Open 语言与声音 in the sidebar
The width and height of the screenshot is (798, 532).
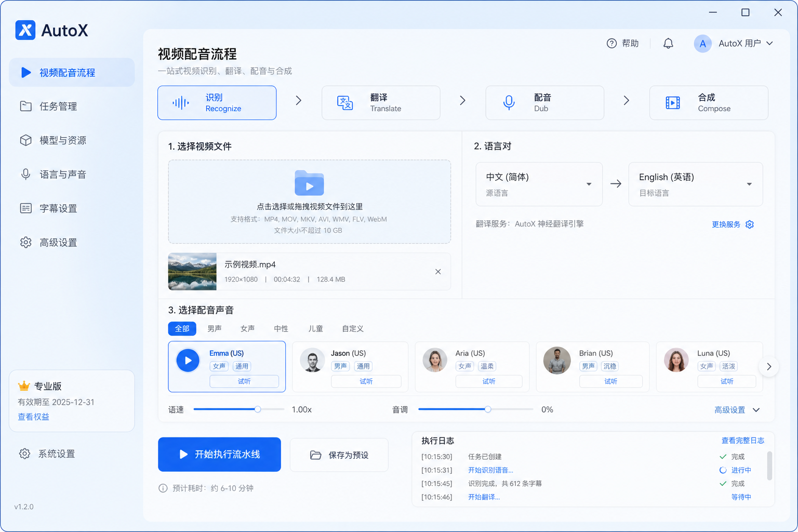click(72, 175)
